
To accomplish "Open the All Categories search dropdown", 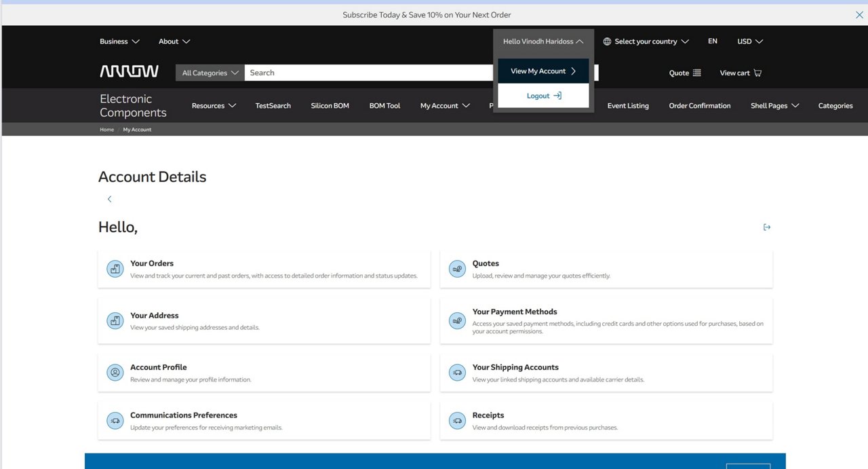I will tap(210, 73).
